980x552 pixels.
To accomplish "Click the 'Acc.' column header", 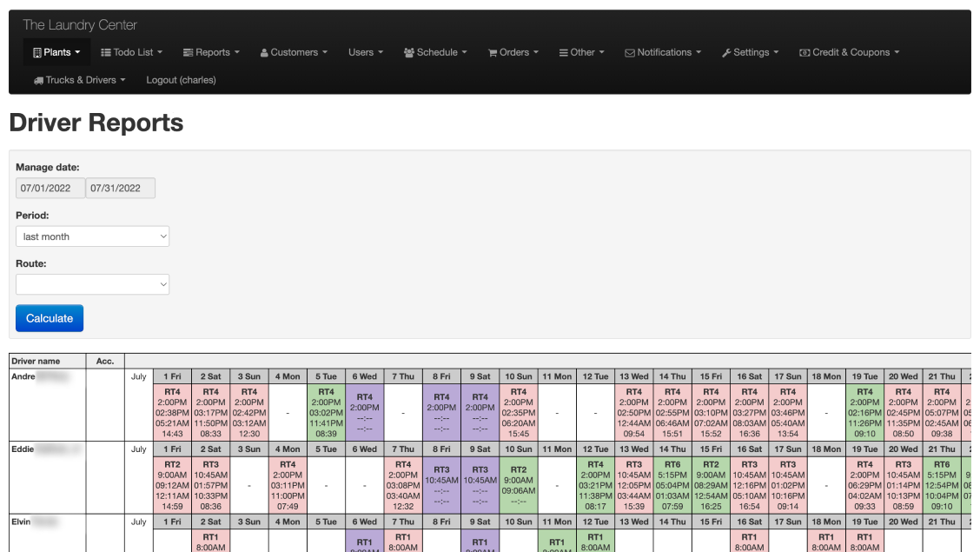I will pos(105,362).
